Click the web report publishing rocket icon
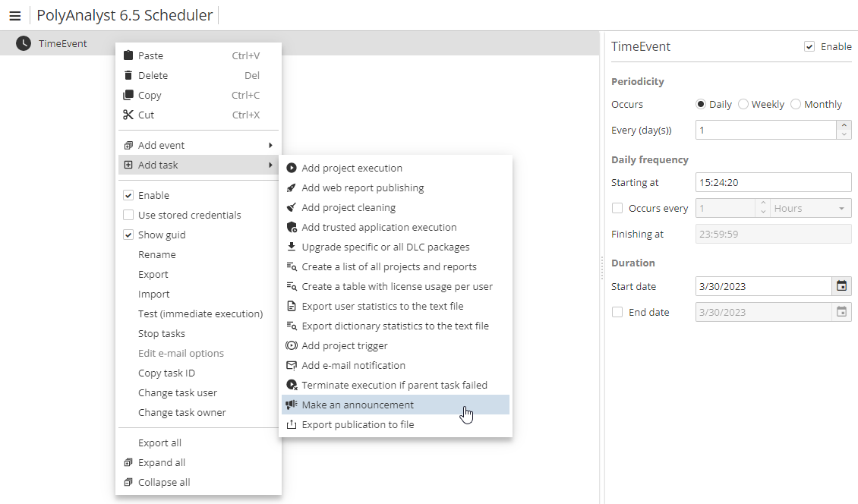 click(x=292, y=187)
